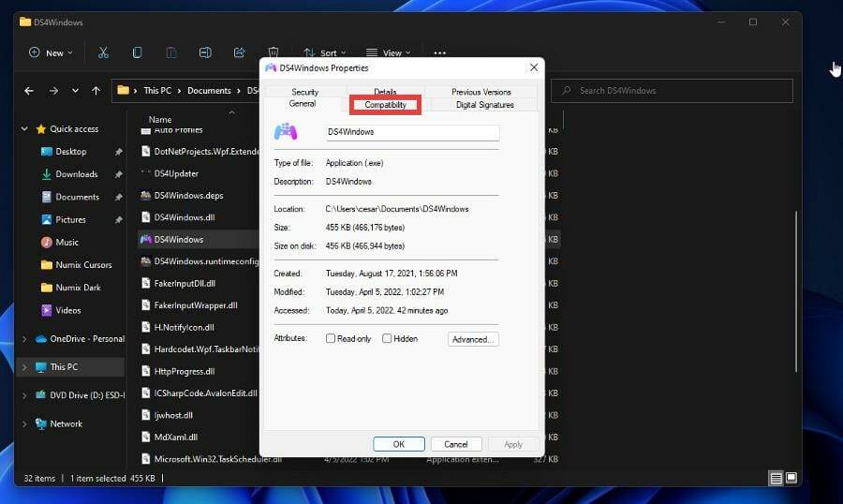The height and width of the screenshot is (504, 843).
Task: Open the See more (three dots) menu
Action: tap(439, 53)
